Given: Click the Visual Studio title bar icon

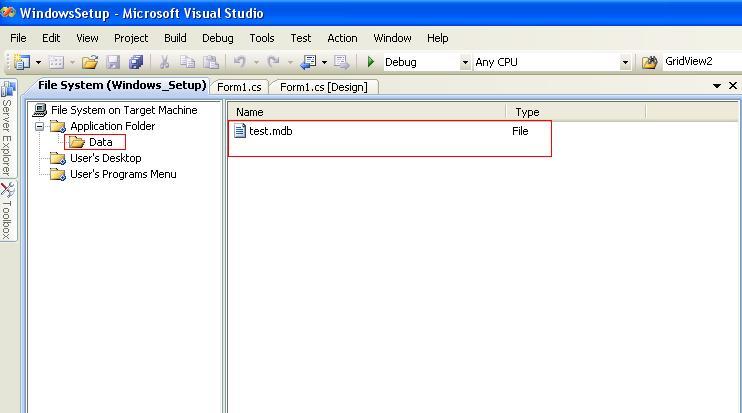Looking at the screenshot, I should [8, 12].
